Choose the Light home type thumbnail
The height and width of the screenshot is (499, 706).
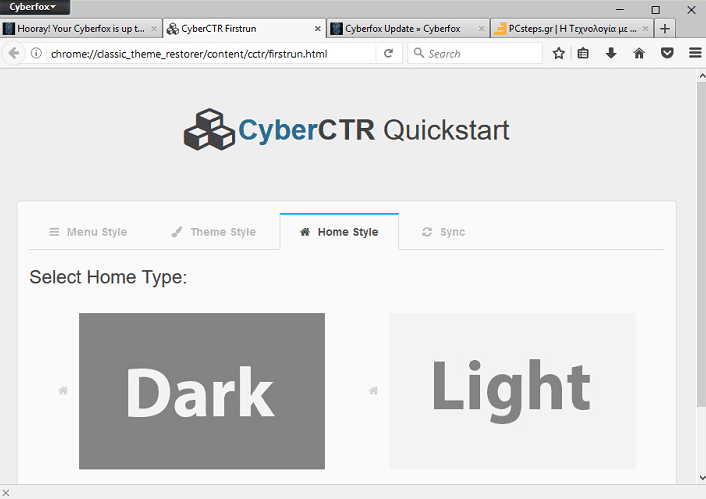(512, 391)
